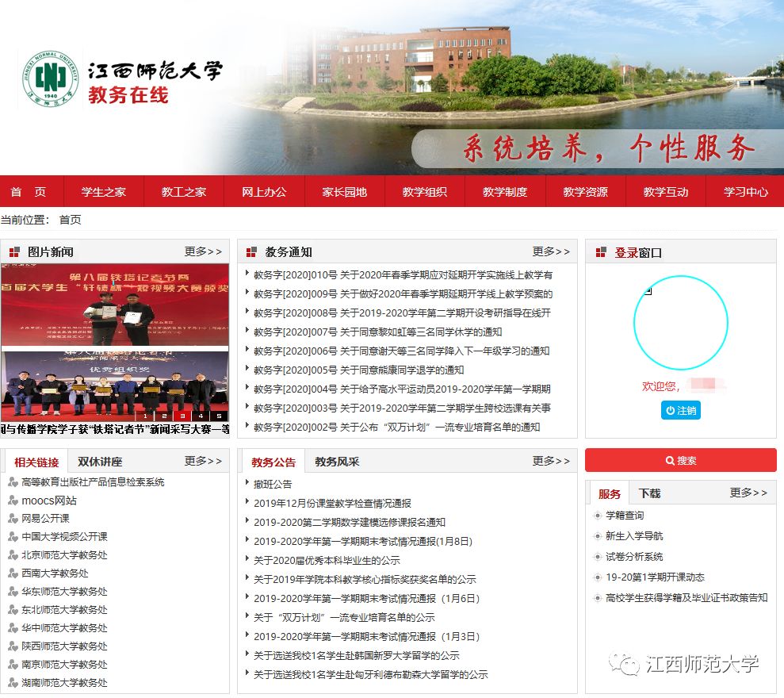
Task: Switch to news slide number 1
Action: 145,416
